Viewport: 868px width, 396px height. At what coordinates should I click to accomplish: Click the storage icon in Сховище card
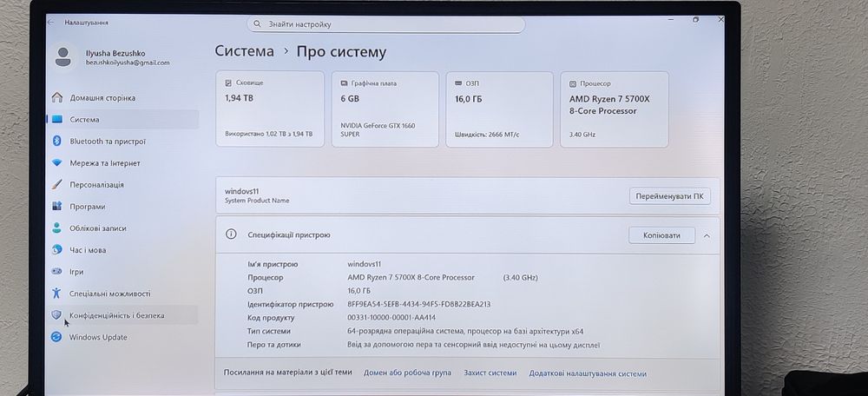(x=228, y=82)
